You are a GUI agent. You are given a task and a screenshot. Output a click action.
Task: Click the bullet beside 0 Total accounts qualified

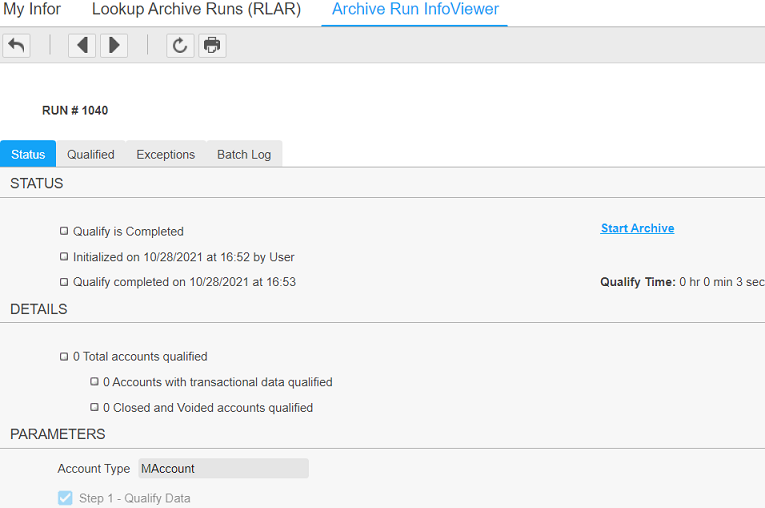[x=64, y=356]
